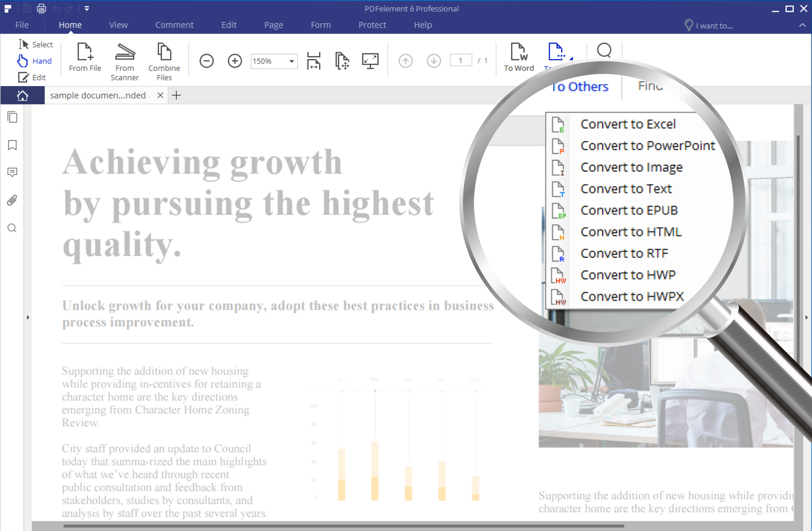Click the Redo arrow in title bar
Viewport: 812px width, 531px height.
[69, 8]
